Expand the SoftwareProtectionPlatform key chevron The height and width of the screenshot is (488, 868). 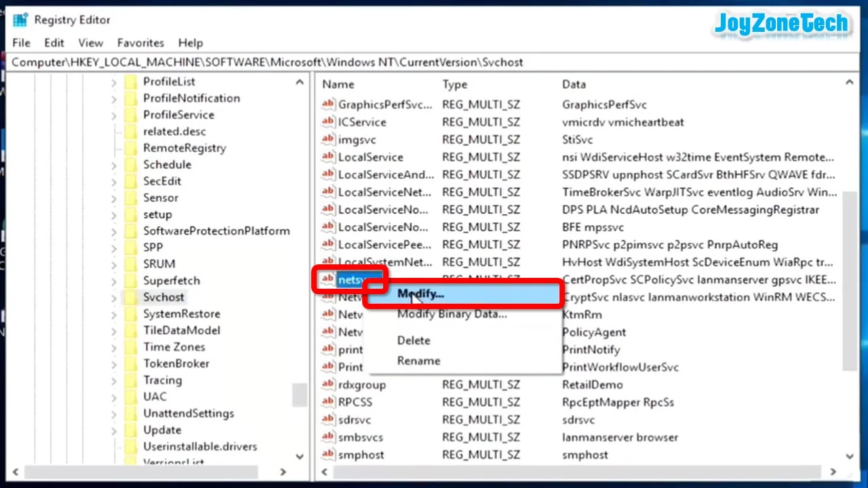coord(113,231)
